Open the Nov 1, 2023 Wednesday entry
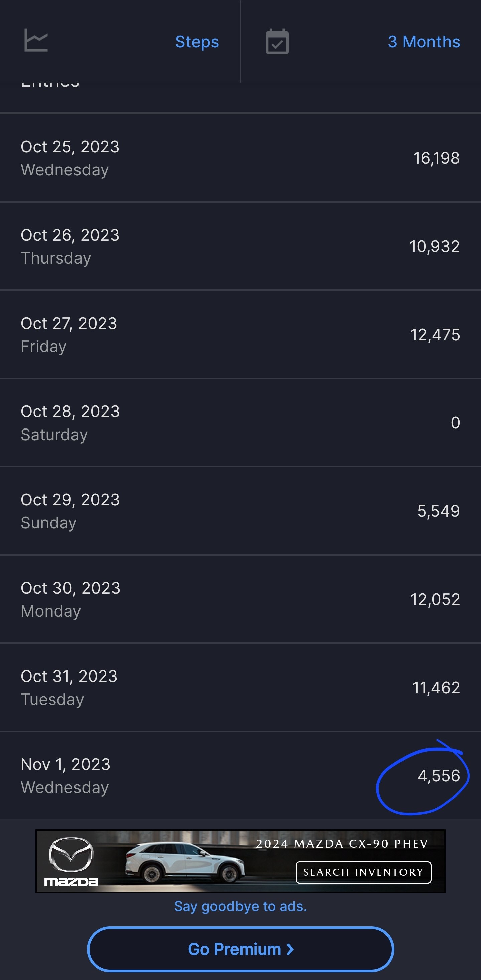The height and width of the screenshot is (980, 481). (240, 776)
